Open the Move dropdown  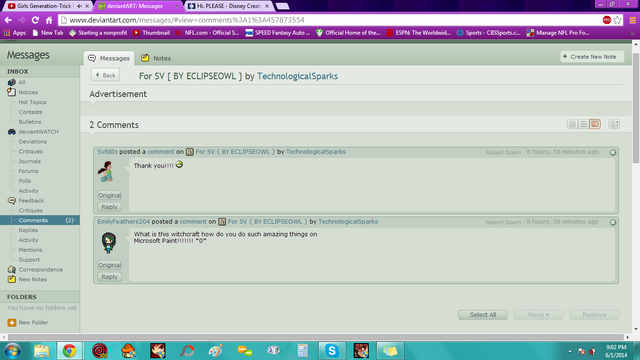click(x=538, y=315)
